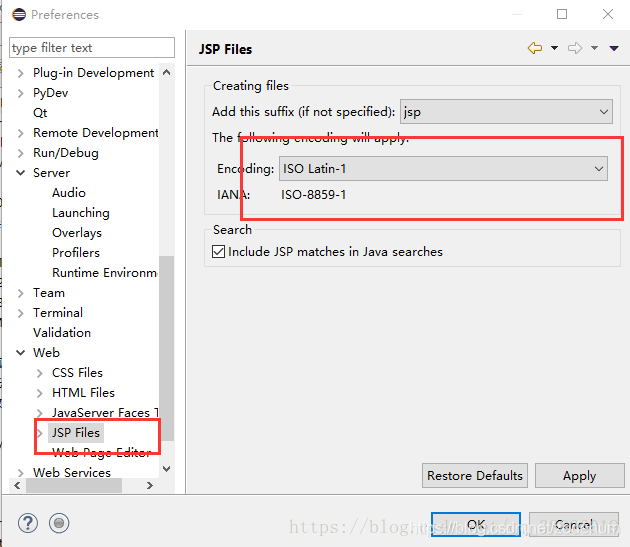Viewport: 630px width, 547px height.
Task: Expand the PyDev tree node
Action: [21, 93]
